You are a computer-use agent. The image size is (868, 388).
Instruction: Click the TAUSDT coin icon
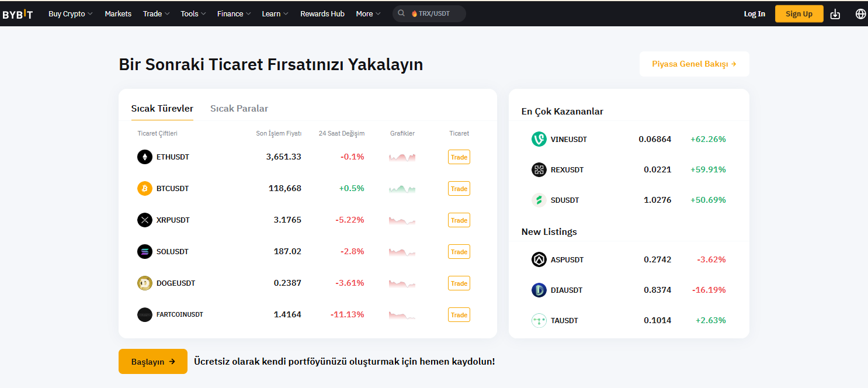click(539, 320)
